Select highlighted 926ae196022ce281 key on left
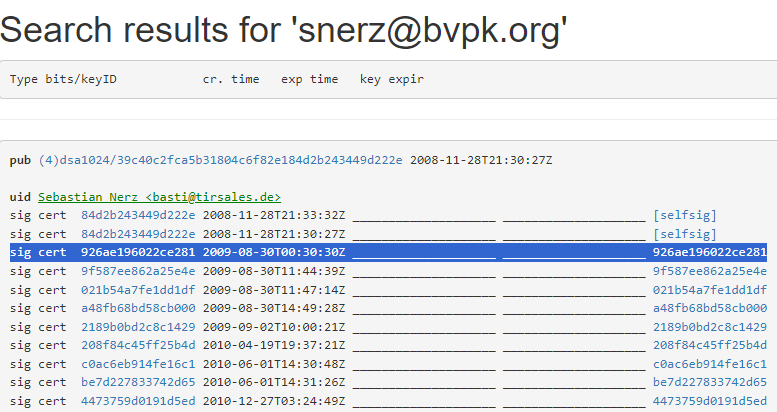This screenshot has height=412, width=777. click(138, 252)
